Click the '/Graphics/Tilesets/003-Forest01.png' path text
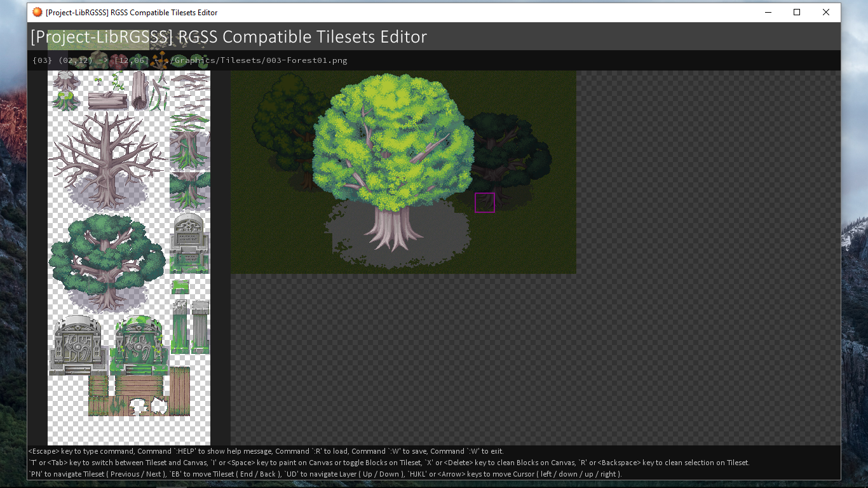This screenshot has width=868, height=488. tap(259, 60)
